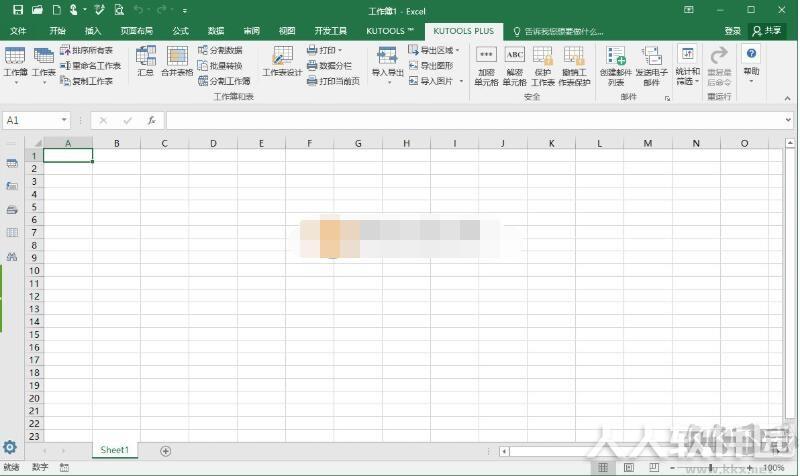
Task: Open the mail group dialog launcher
Action: pyautogui.click(x=667, y=98)
